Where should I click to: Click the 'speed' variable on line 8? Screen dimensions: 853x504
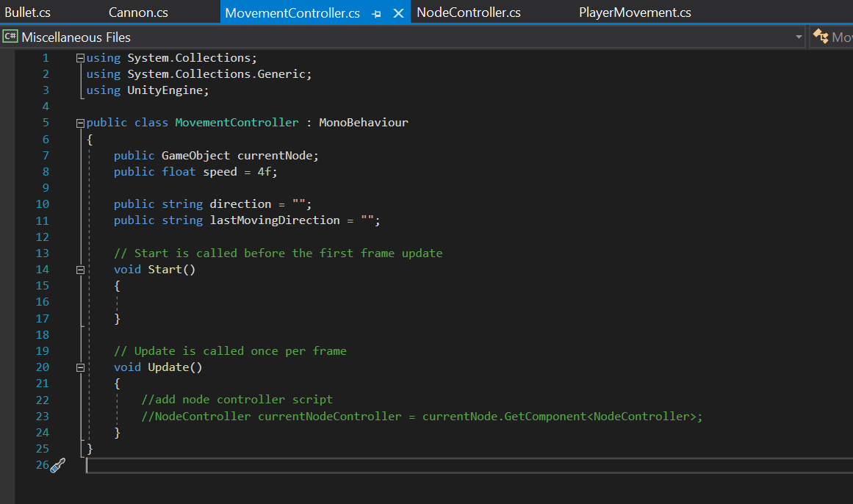click(x=220, y=172)
